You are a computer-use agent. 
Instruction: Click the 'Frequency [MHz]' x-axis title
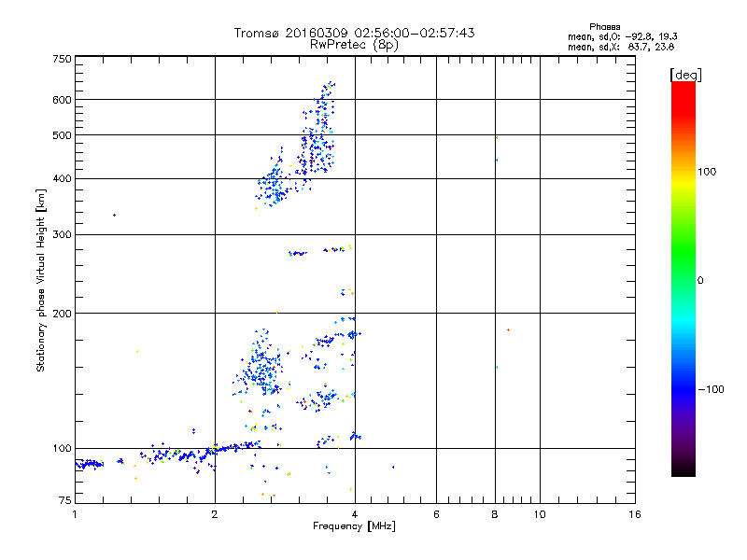point(354,526)
